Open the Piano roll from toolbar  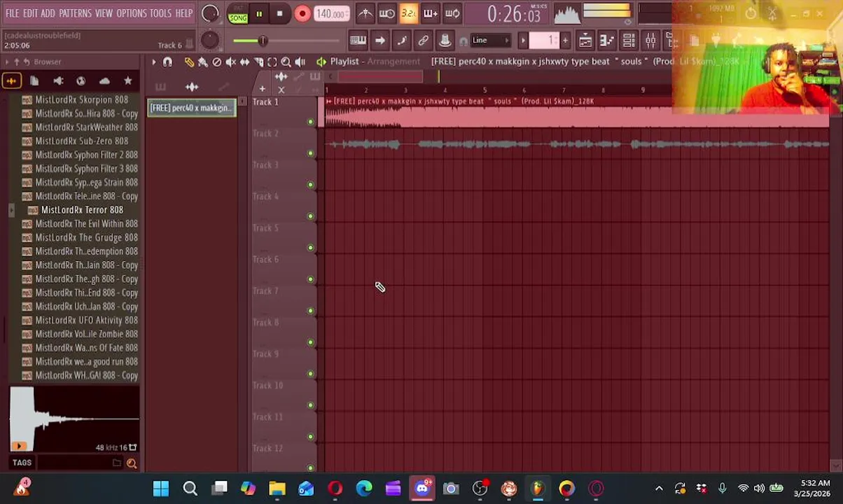pyautogui.click(x=607, y=41)
